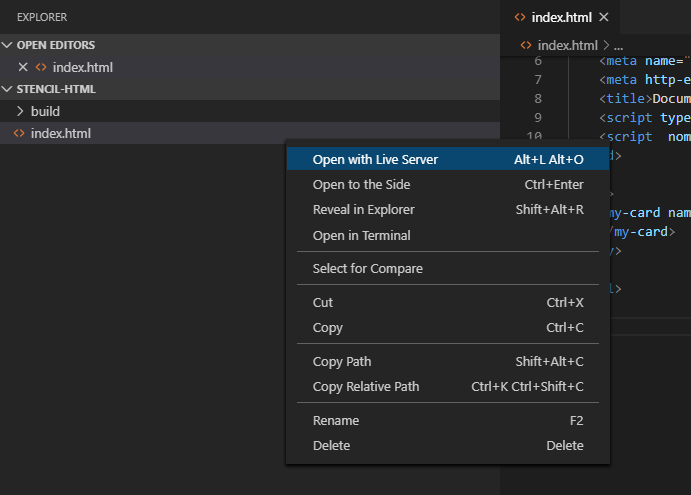Image resolution: width=691 pixels, height=495 pixels.
Task: Click the HTML icon on the index.html editor tab
Action: pyautogui.click(x=519, y=17)
